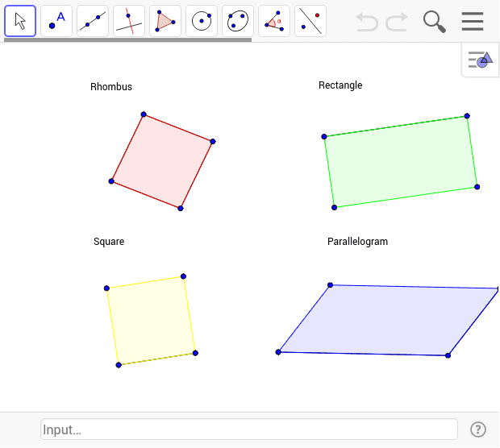
Task: Select the blue parallelogram shape interior
Action: click(387, 320)
